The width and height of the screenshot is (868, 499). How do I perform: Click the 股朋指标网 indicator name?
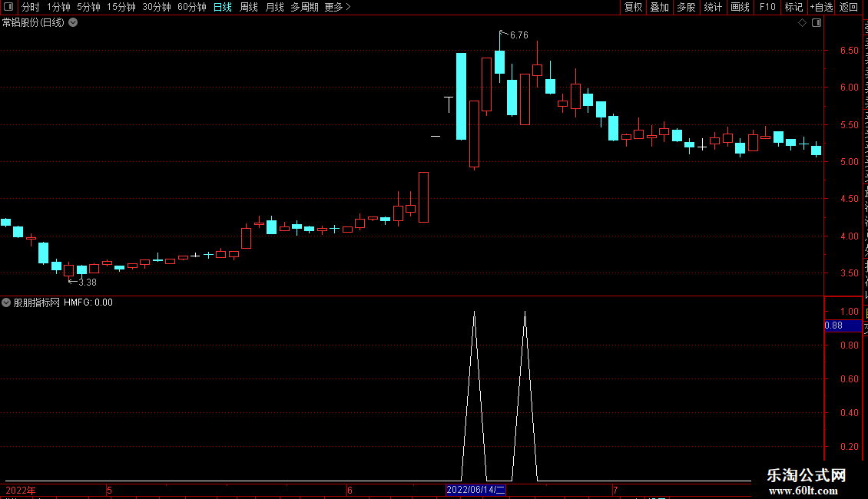[x=37, y=302]
